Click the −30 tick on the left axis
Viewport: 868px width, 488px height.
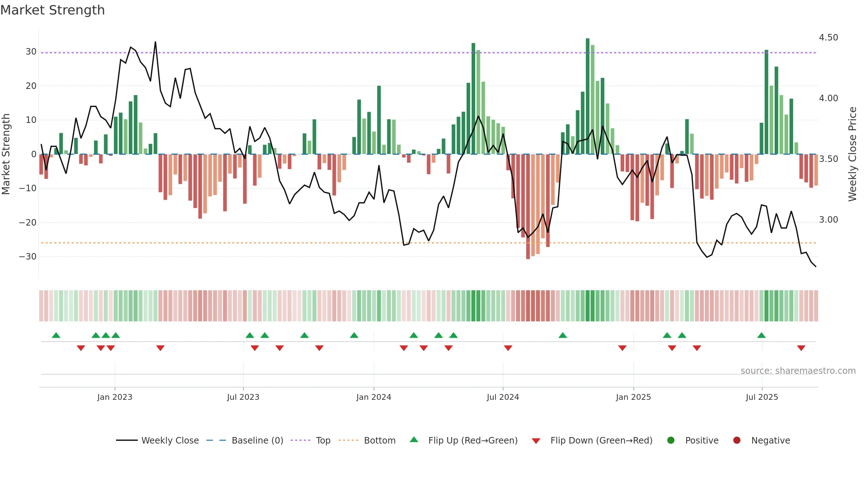[x=28, y=257]
